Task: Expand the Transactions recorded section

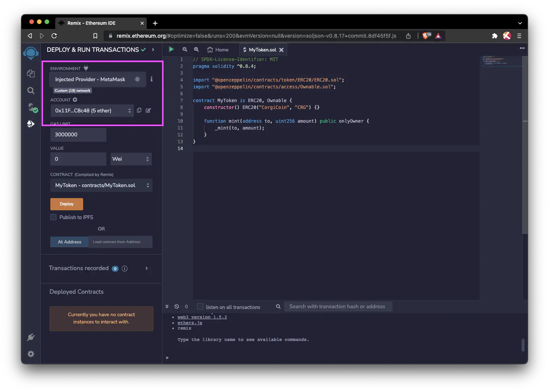Action: 147,268
